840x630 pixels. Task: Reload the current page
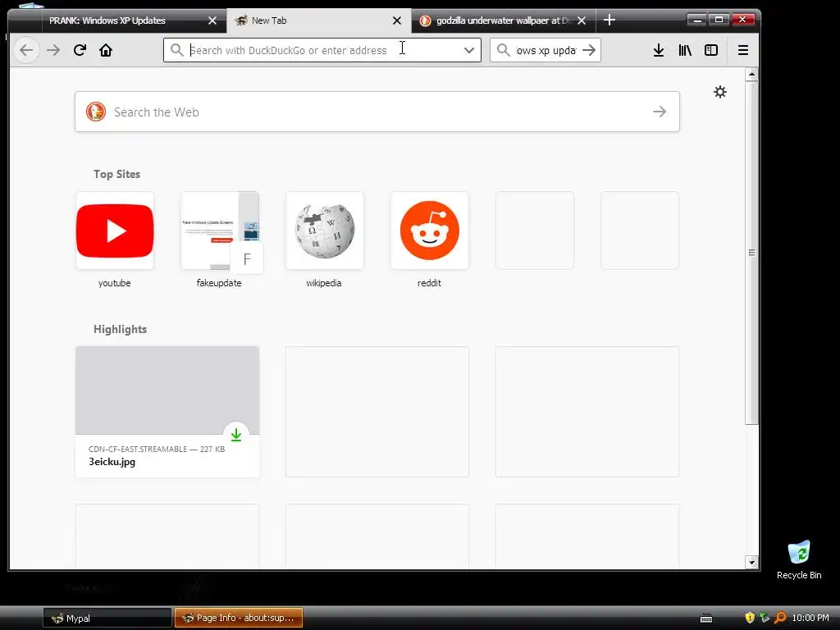pos(80,50)
